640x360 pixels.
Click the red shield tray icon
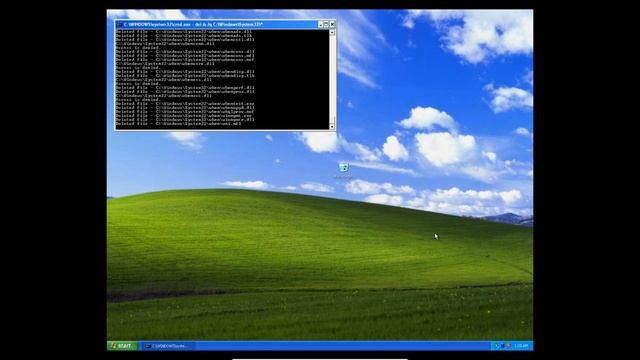click(x=509, y=346)
